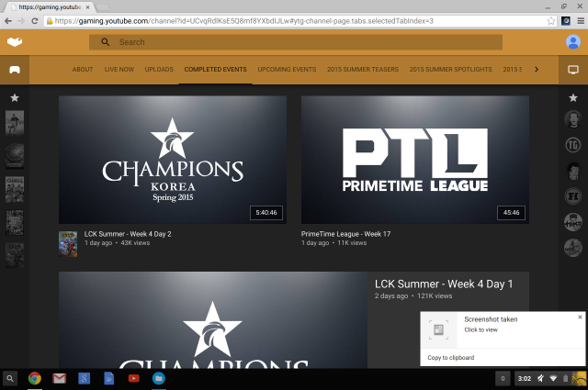The image size is (588, 390).
Task: Open LCK Summer - Week 4 Day 2 link
Action: 128,234
